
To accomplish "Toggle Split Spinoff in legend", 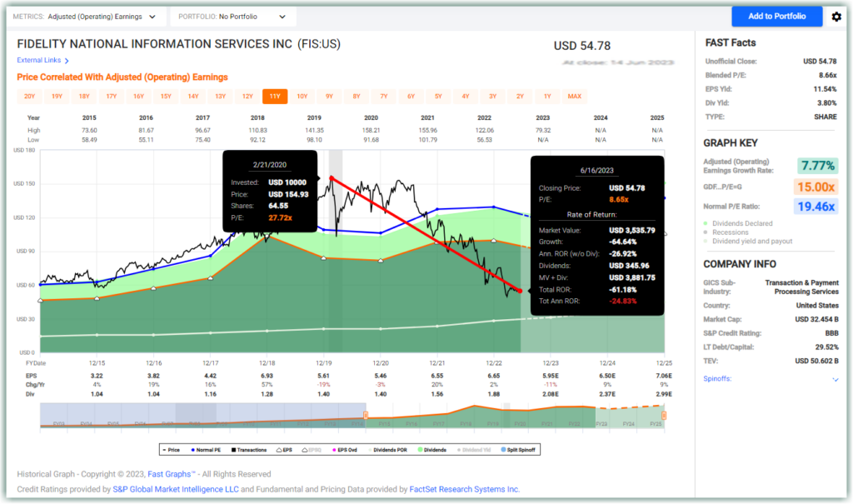I will click(518, 450).
